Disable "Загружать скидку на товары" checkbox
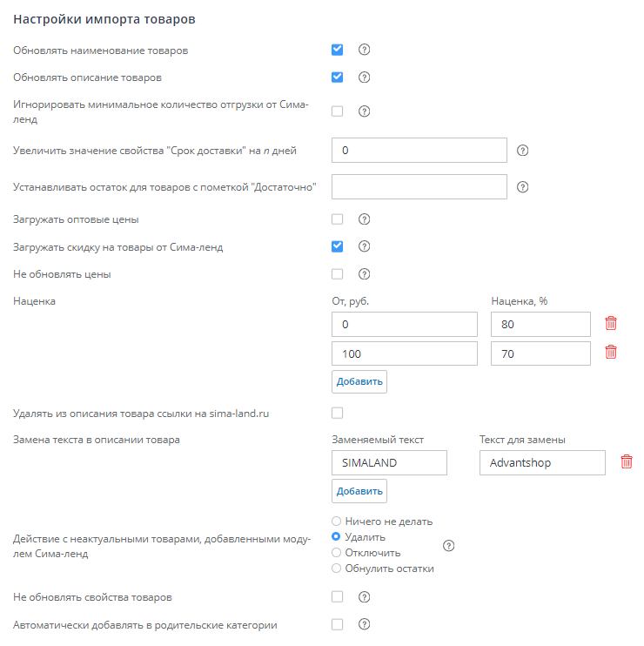The image size is (644, 646). (338, 246)
